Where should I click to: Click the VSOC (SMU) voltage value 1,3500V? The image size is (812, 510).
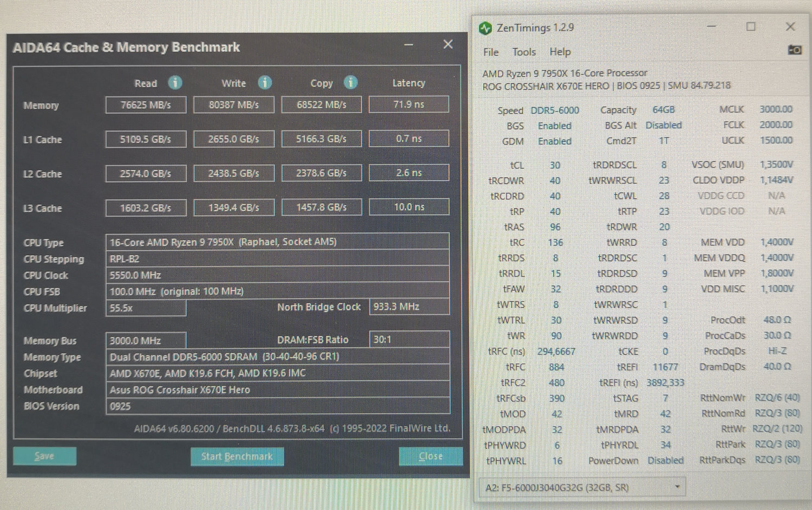click(776, 164)
